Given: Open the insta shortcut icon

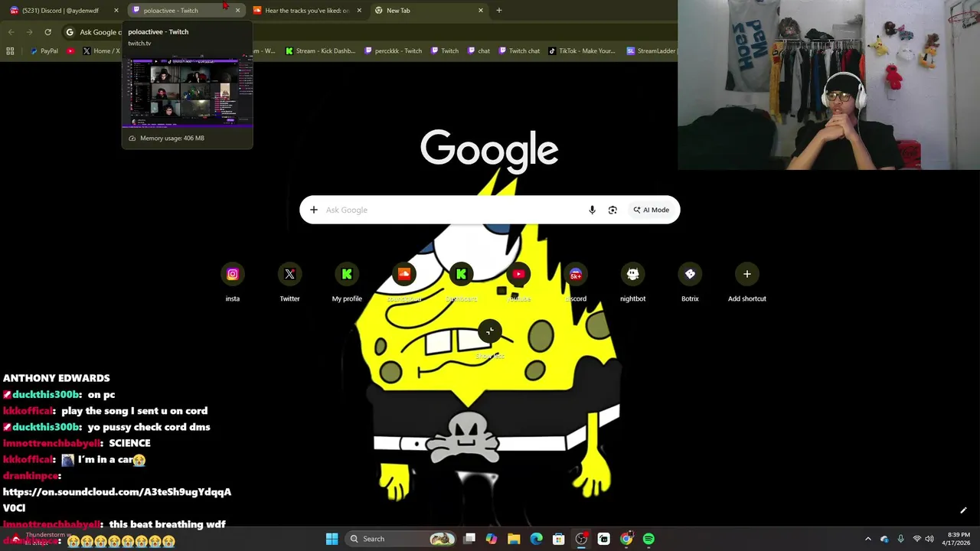Looking at the screenshot, I should [x=233, y=274].
